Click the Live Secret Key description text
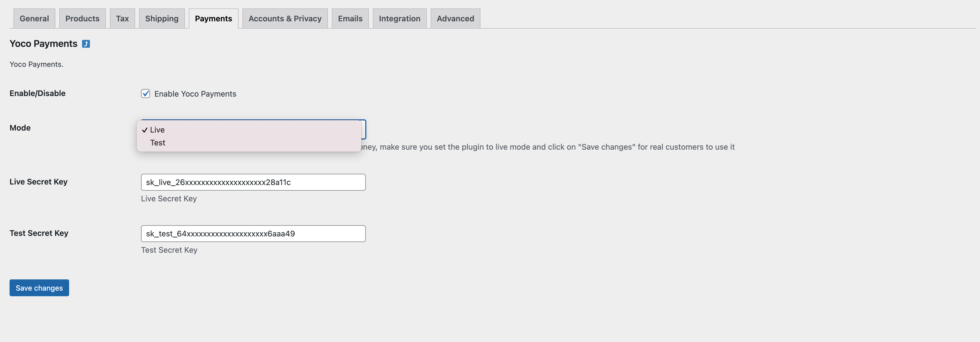This screenshot has width=980, height=342. (169, 198)
